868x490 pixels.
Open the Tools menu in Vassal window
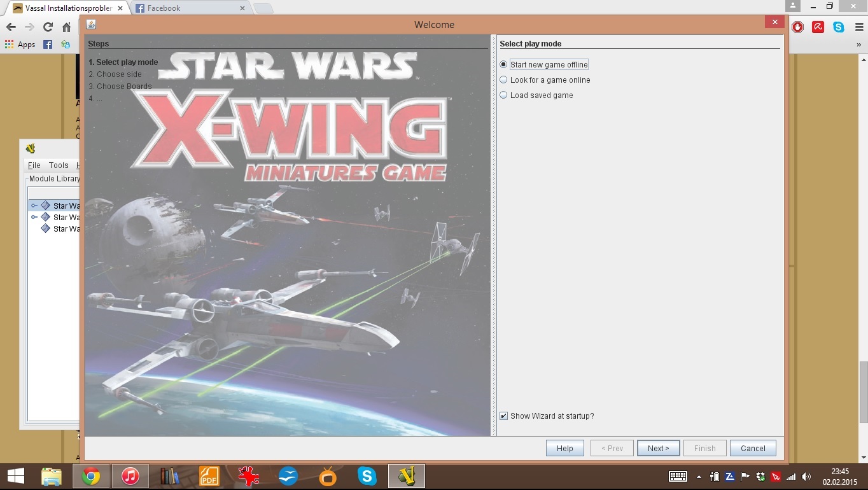coord(59,165)
